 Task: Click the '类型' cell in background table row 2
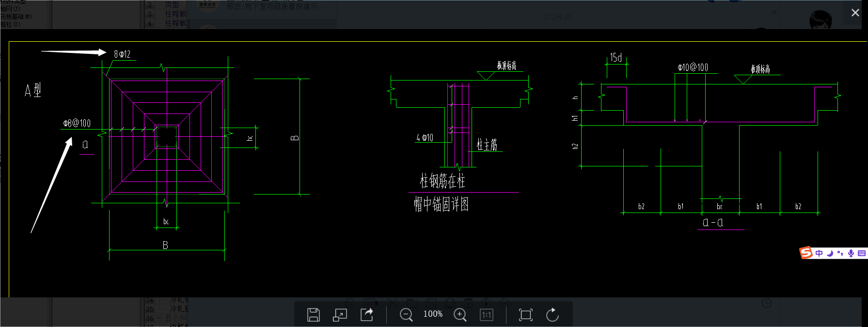[172, 4]
